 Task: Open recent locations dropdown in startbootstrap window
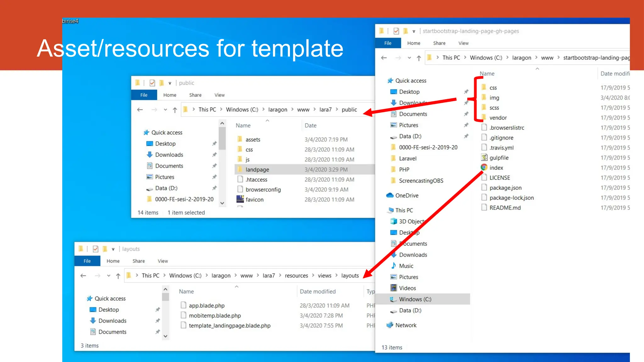409,58
